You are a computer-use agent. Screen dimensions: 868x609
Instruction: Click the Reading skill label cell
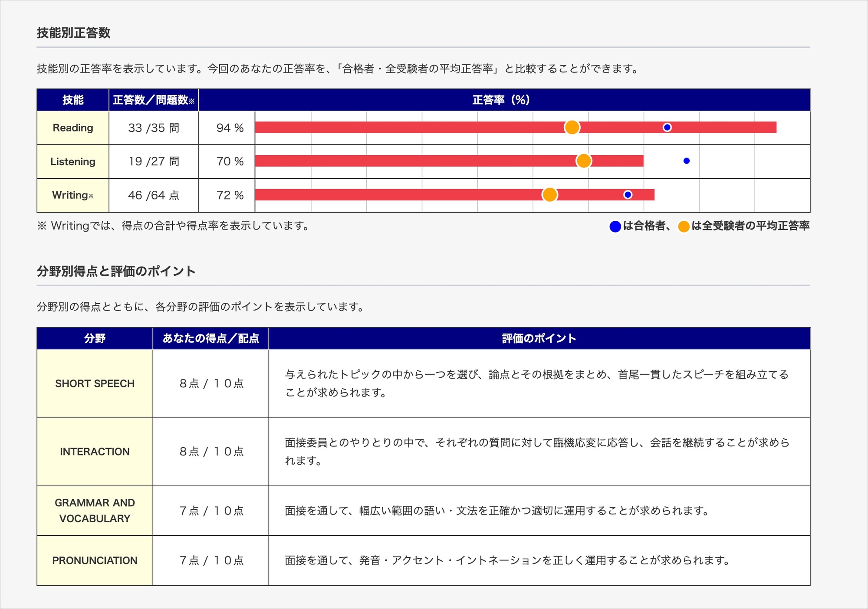(73, 128)
